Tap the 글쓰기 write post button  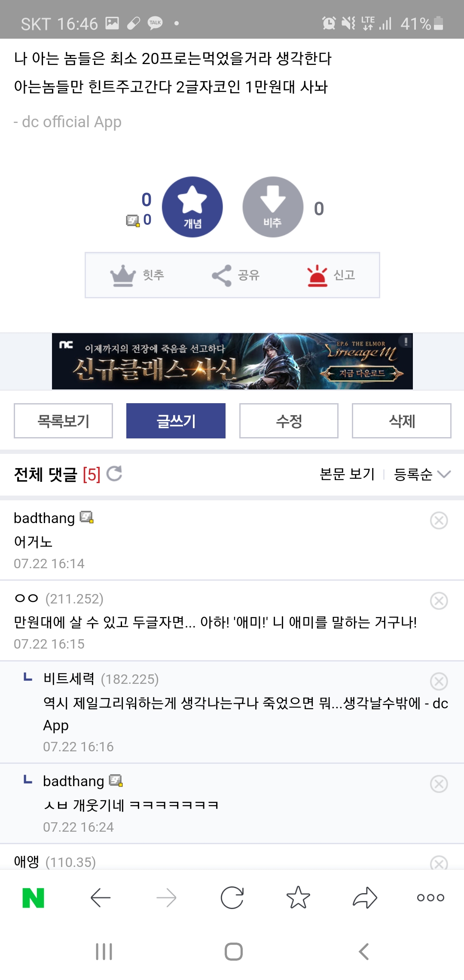(176, 421)
